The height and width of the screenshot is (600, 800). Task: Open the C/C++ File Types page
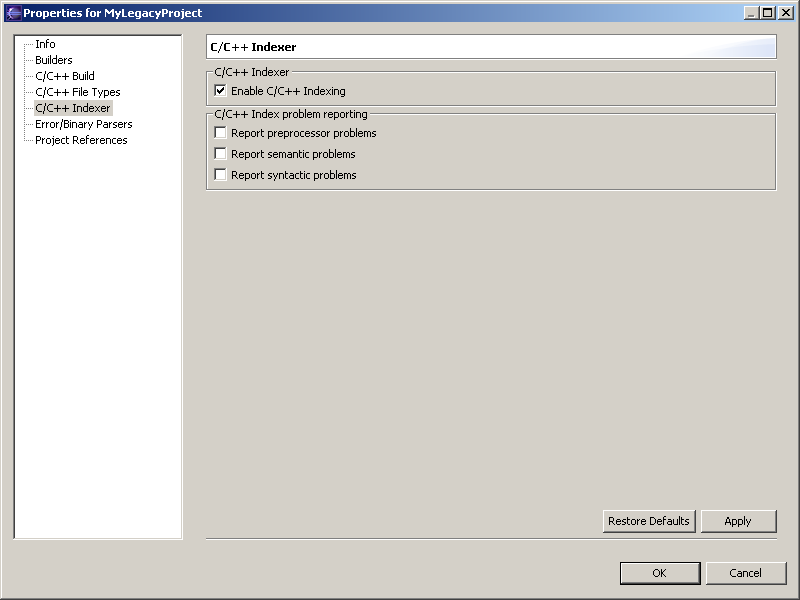(77, 92)
